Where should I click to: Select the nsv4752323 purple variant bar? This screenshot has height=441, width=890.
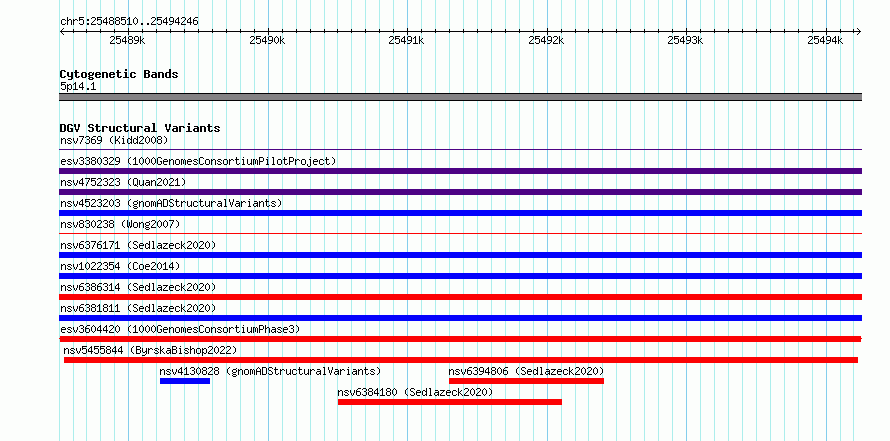pos(460,192)
